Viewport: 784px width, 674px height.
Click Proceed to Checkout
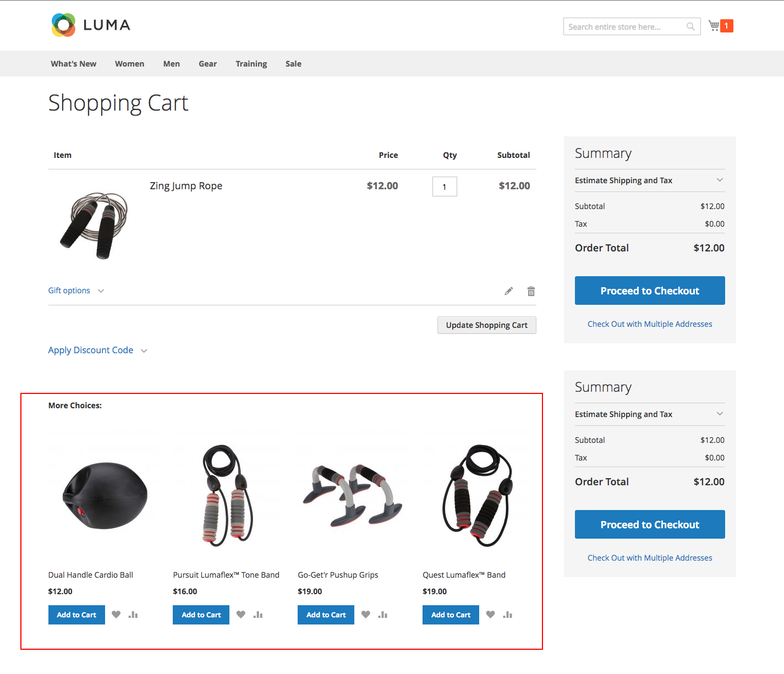click(x=649, y=291)
